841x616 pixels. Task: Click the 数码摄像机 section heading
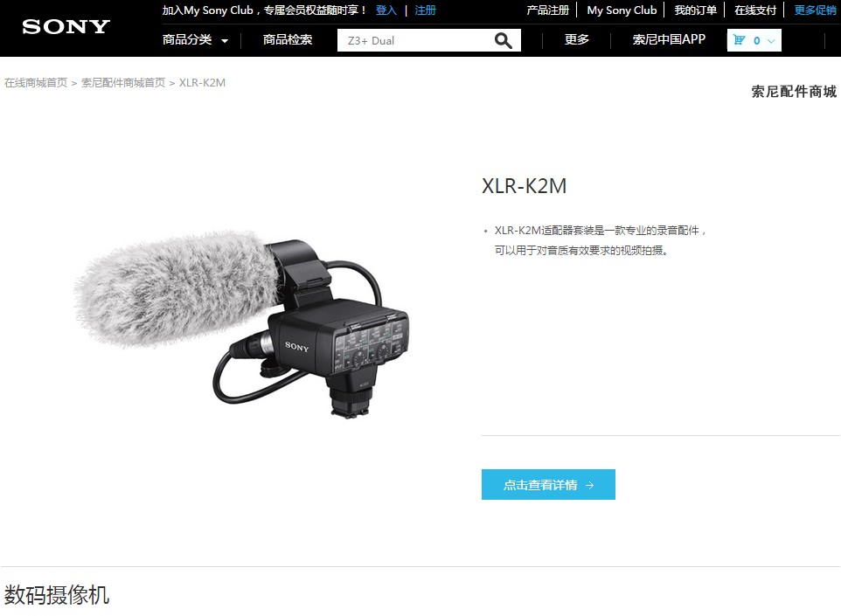point(57,595)
